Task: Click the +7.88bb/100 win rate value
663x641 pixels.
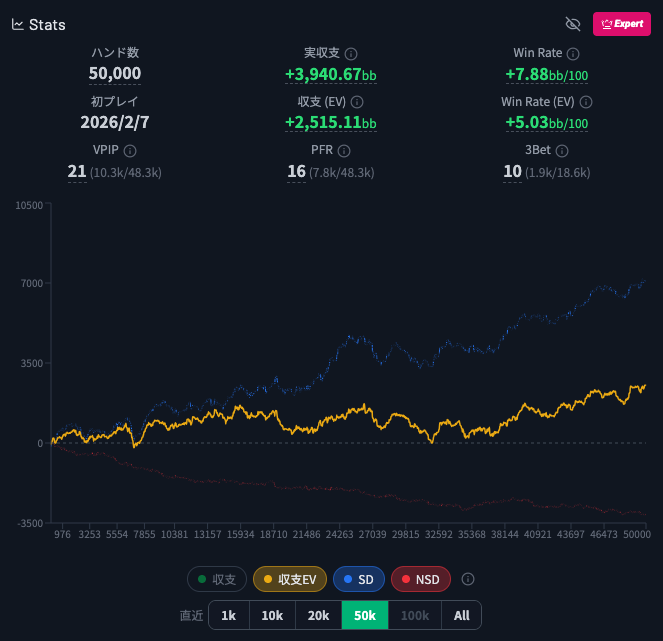Action: 547,75
